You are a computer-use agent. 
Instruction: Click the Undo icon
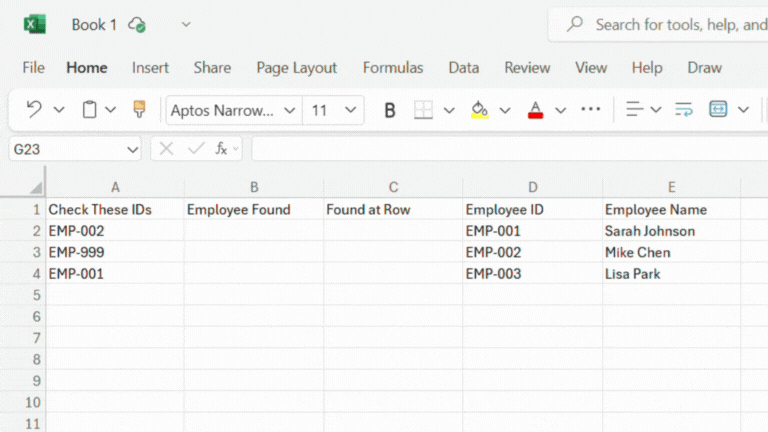pos(34,110)
